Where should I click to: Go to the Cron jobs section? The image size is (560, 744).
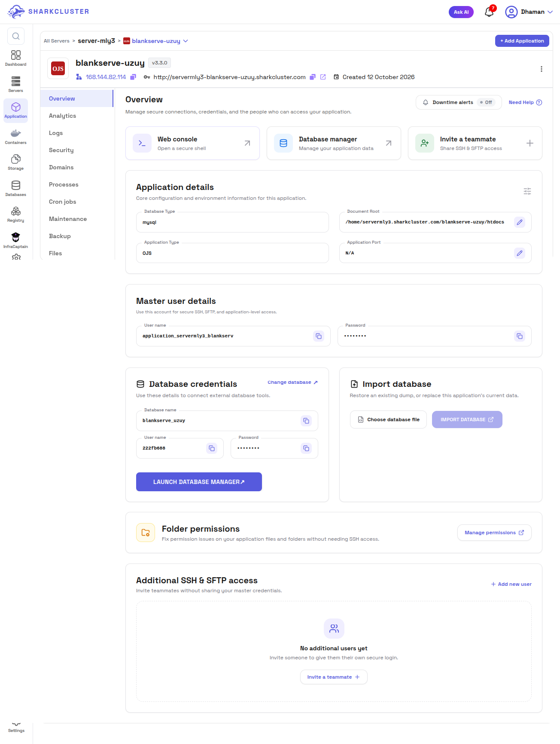77,202
